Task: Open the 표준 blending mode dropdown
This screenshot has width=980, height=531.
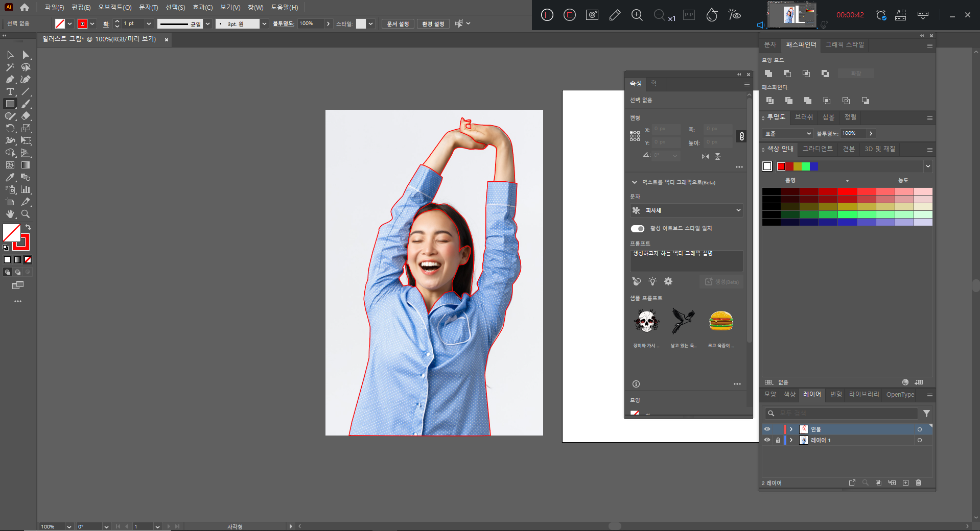Action: (x=787, y=134)
